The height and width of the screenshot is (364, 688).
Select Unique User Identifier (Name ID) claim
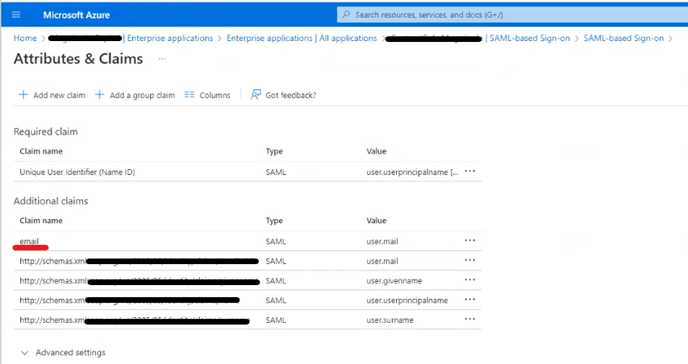(77, 172)
